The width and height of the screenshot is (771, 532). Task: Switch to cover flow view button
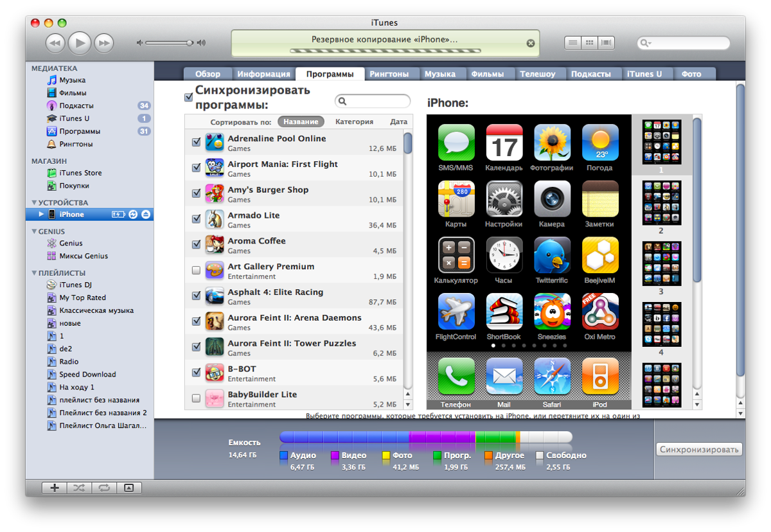[x=606, y=43]
